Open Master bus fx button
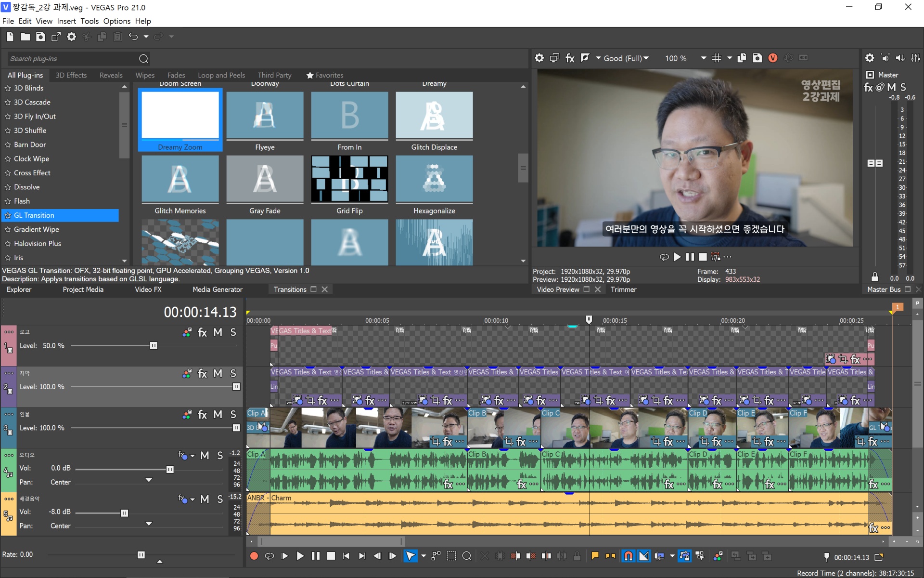The width and height of the screenshot is (924, 578). point(868,87)
